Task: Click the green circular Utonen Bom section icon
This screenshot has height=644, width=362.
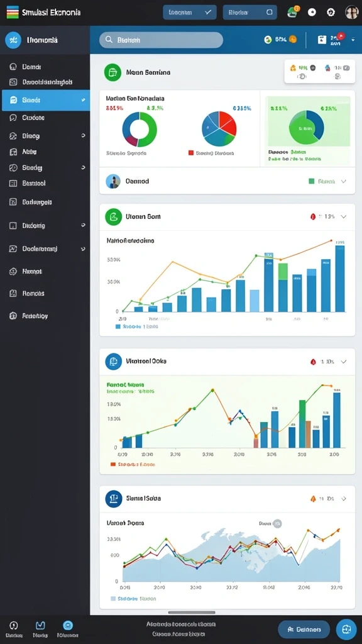Action: point(113,216)
